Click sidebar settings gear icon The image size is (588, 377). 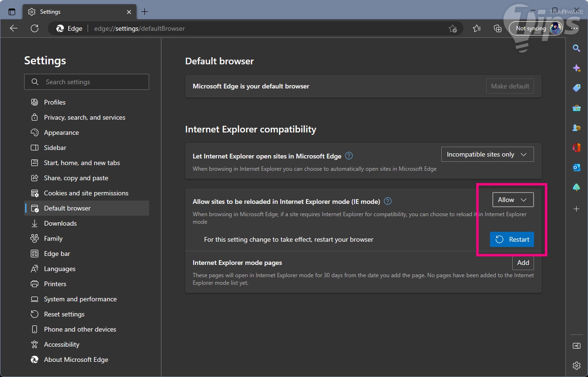[x=576, y=365]
